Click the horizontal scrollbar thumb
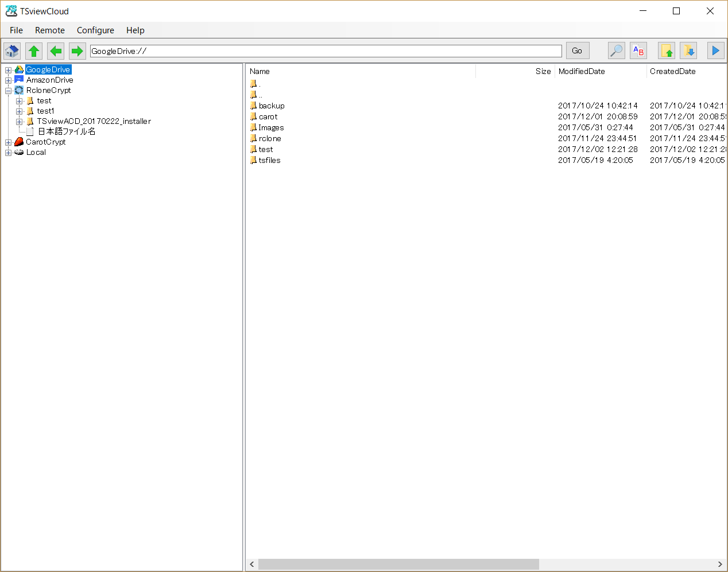Screen dimensions: 728x572 pyautogui.click(x=398, y=565)
